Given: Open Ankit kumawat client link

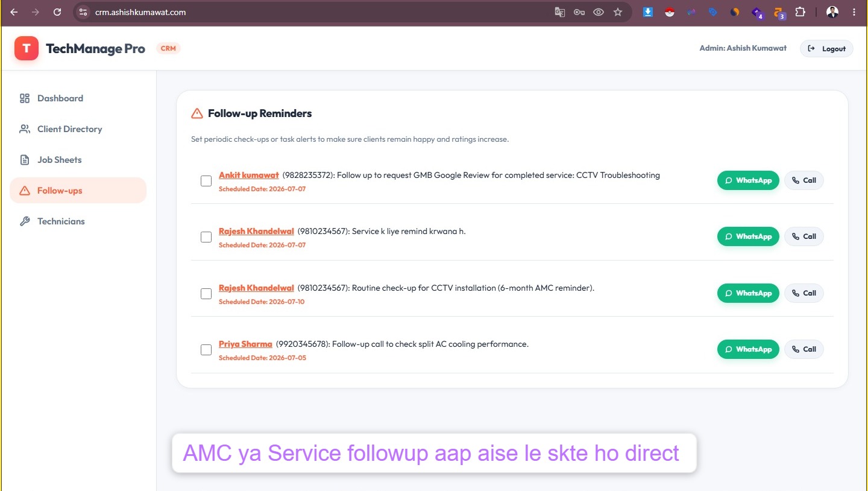Looking at the screenshot, I should point(249,175).
